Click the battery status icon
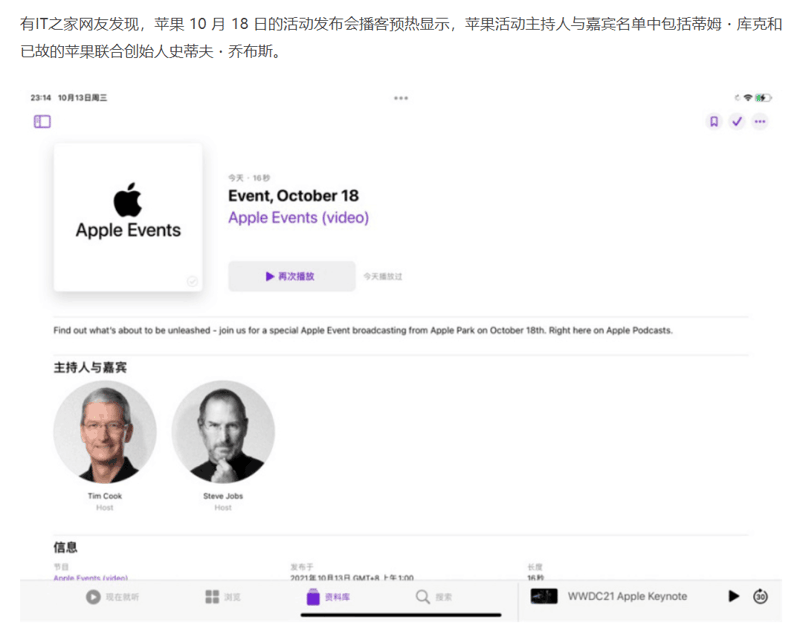 [x=763, y=97]
